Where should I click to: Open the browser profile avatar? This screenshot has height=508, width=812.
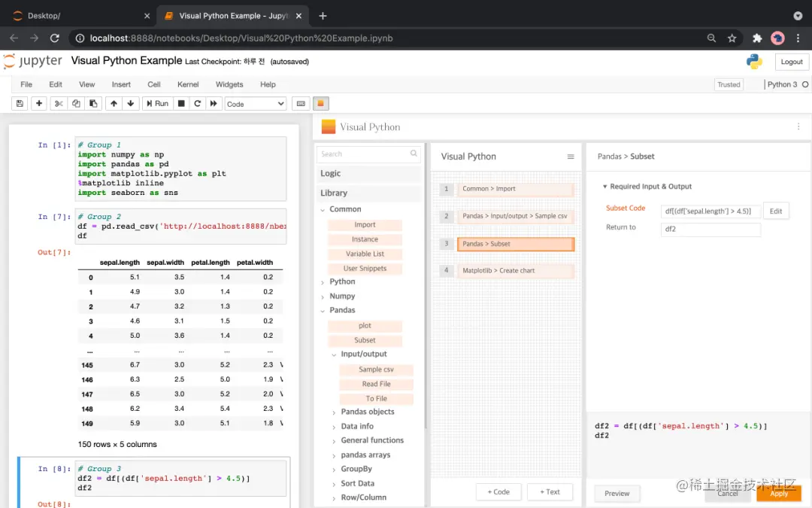pos(777,38)
